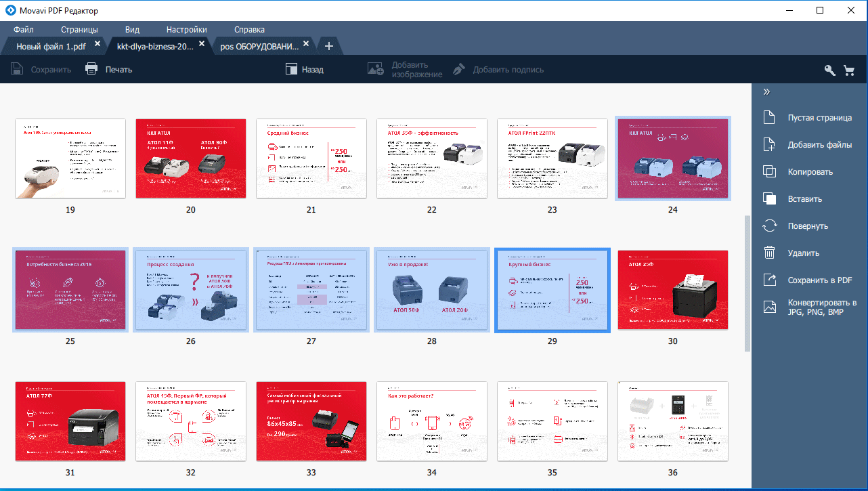Click the save to PDF icon
This screenshot has width=868, height=491.
[769, 280]
